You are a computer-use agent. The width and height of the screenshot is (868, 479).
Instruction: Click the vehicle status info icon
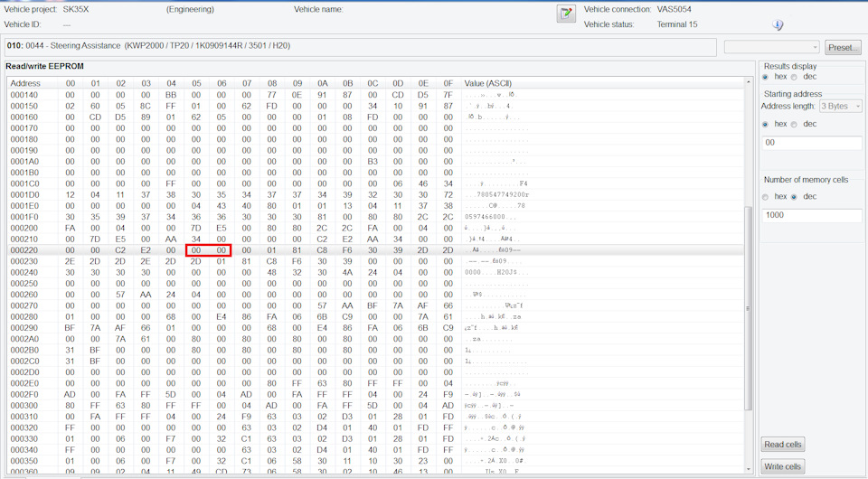[778, 25]
